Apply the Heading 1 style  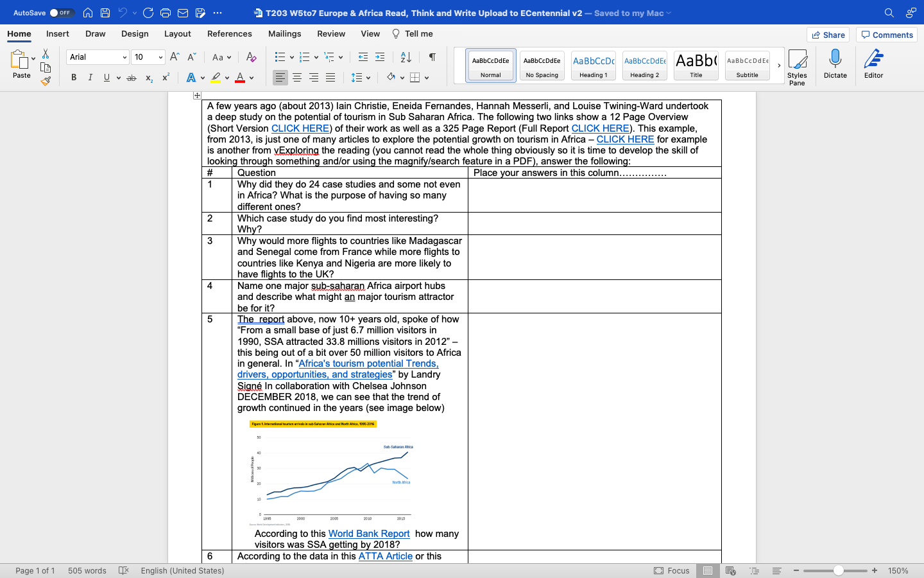coord(594,66)
